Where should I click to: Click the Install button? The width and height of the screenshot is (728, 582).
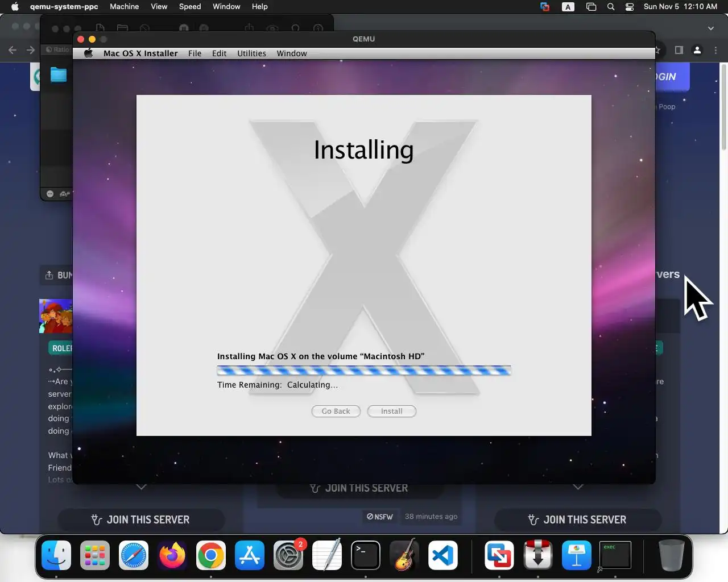(392, 411)
